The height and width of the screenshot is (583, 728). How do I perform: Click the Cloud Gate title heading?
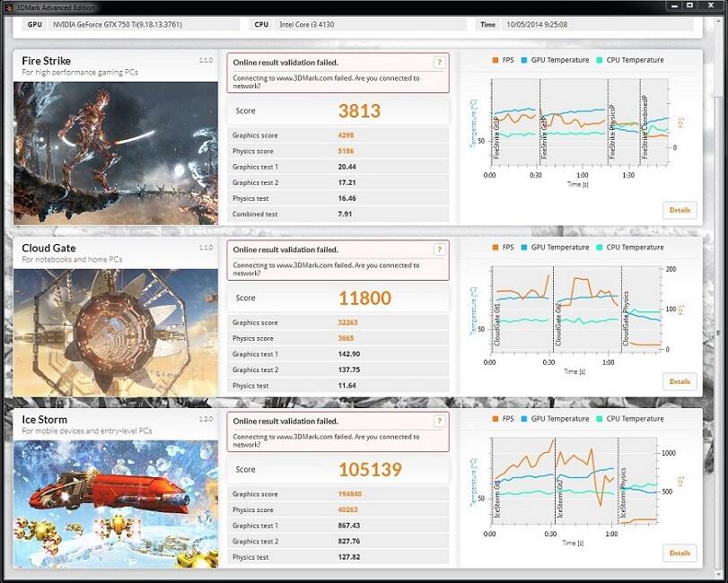(48, 248)
